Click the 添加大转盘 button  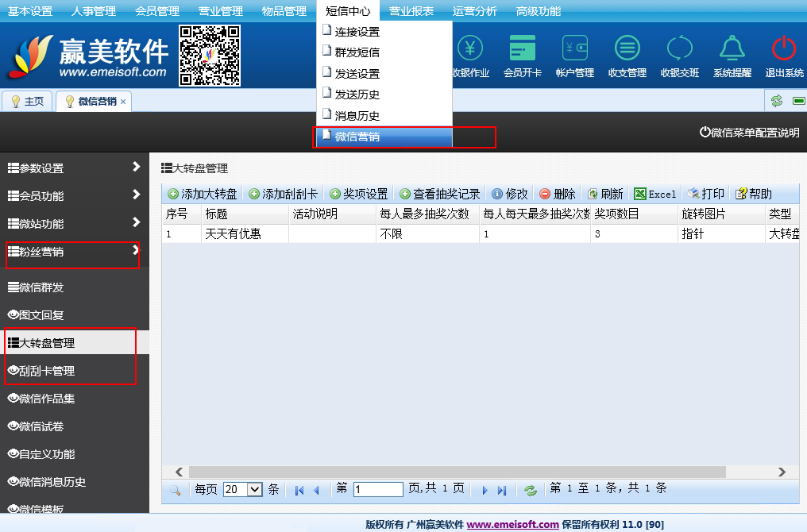pyautogui.click(x=202, y=194)
